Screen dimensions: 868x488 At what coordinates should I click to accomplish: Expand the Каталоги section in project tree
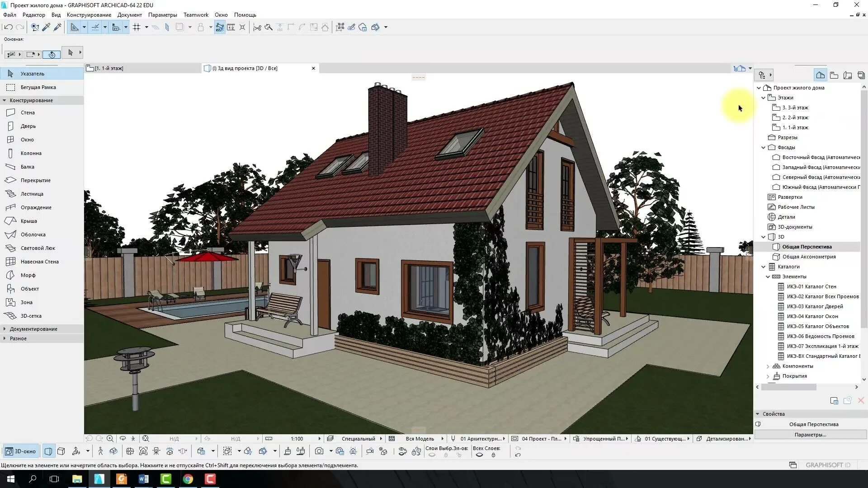pyautogui.click(x=763, y=266)
